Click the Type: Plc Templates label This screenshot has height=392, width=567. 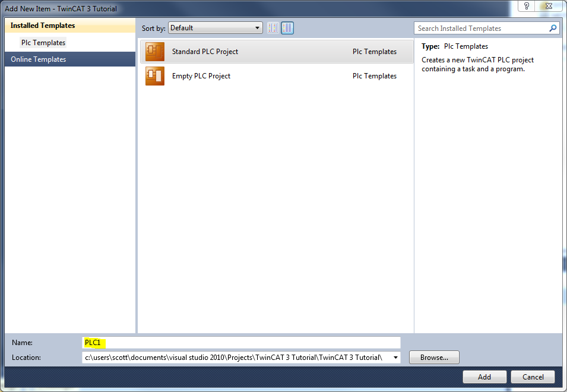tap(455, 46)
